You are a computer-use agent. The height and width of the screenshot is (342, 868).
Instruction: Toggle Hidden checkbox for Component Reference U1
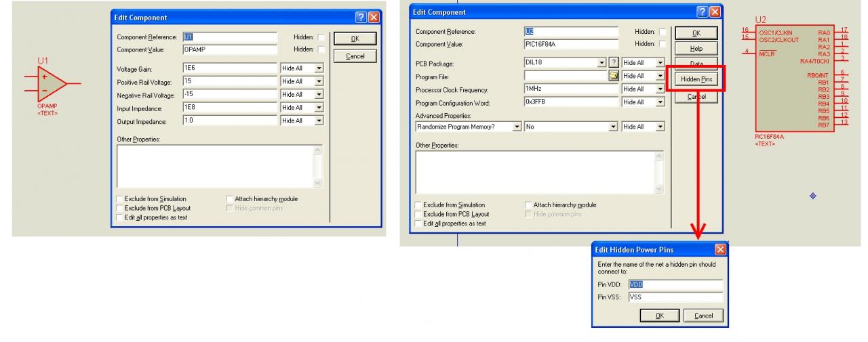(321, 37)
